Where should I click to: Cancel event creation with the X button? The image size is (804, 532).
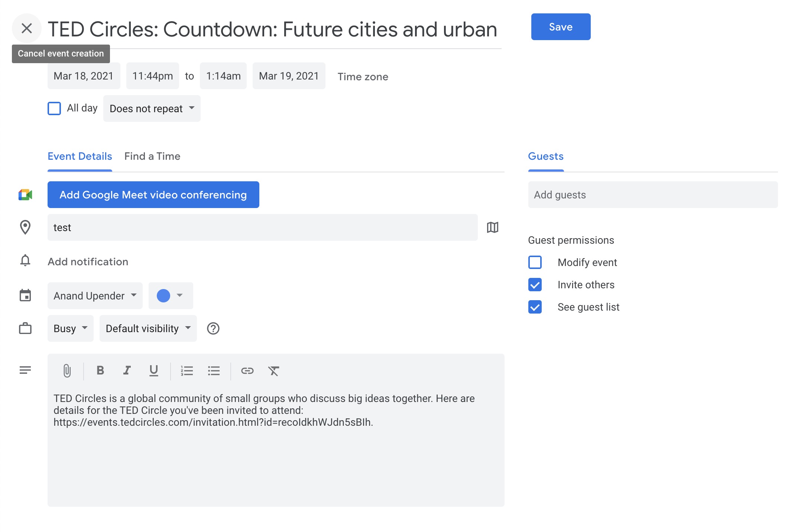pos(26,28)
